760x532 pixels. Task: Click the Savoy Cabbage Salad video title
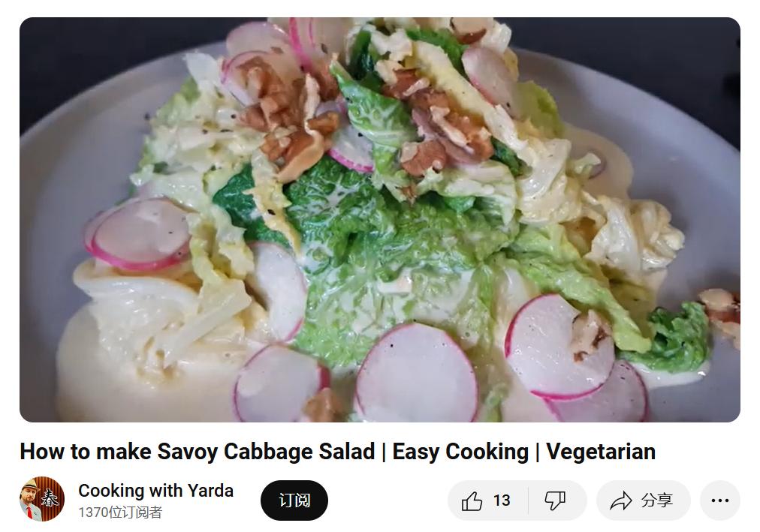[x=337, y=451]
